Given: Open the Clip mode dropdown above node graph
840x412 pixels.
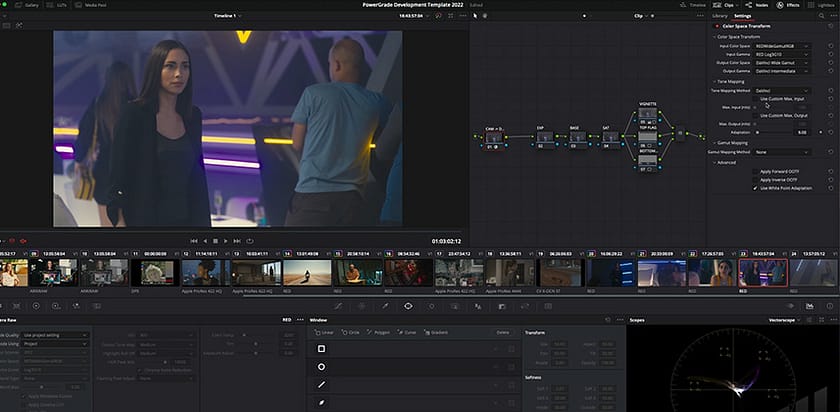Looking at the screenshot, I should coord(640,16).
